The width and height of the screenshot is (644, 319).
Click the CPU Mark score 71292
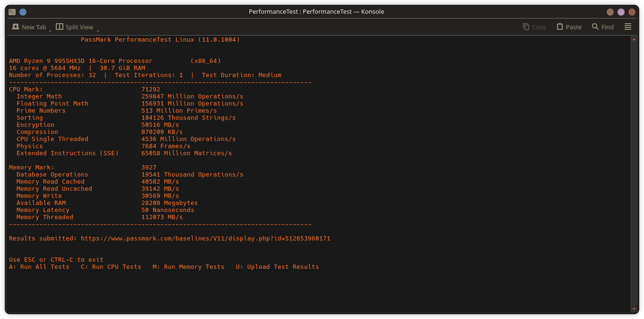(x=151, y=89)
